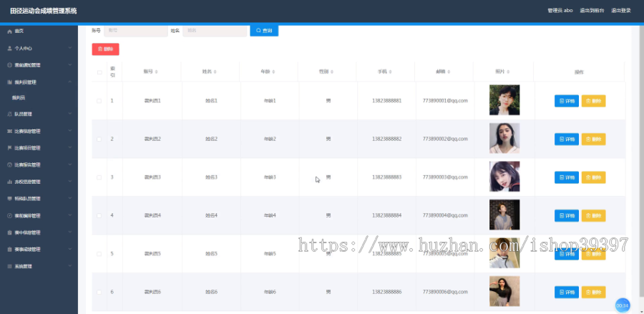
Task: Sort the table by 手机 column arrows
Action: pos(390,72)
